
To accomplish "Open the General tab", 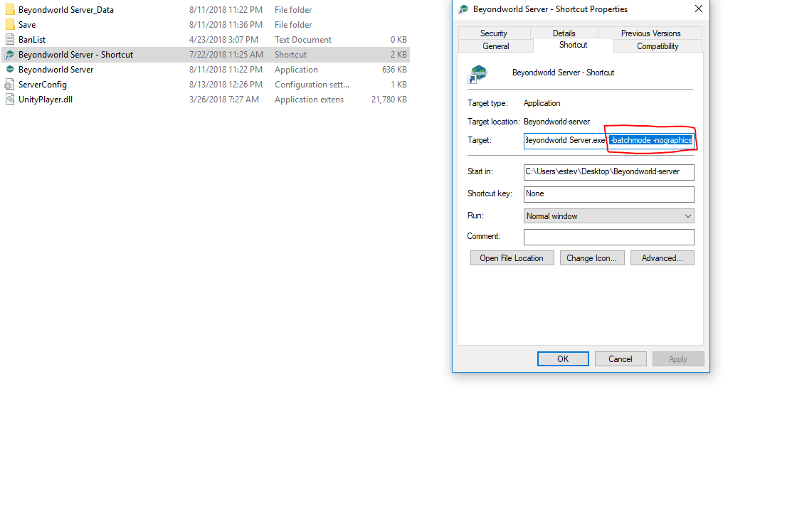I will [495, 46].
